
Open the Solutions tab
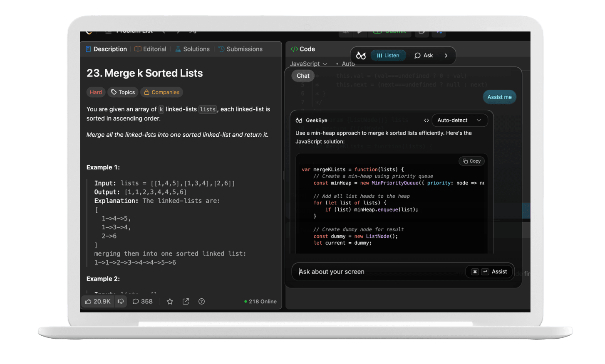(x=192, y=49)
